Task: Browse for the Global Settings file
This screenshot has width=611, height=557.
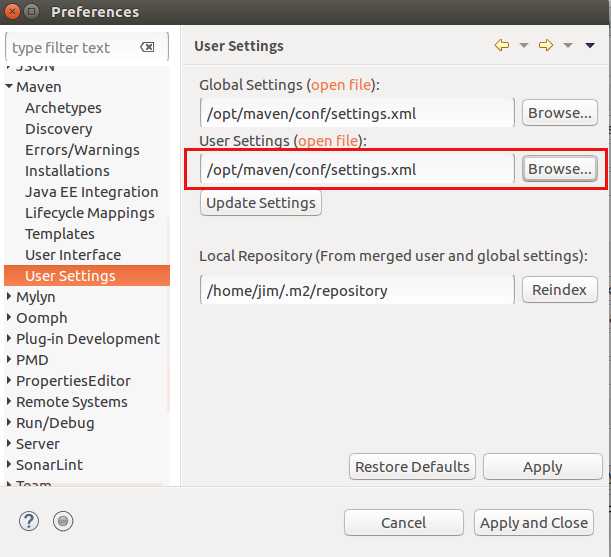Action: tap(560, 113)
